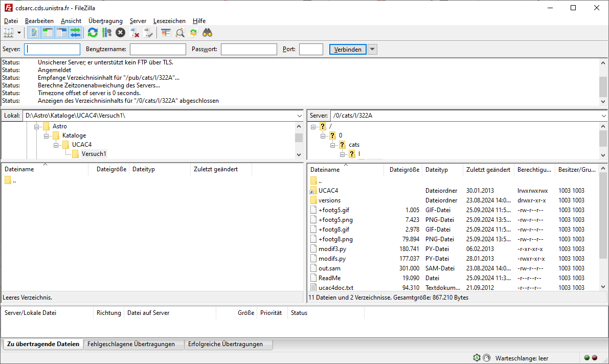The width and height of the screenshot is (609, 364).
Task: Open the local path dropdown
Action: click(x=299, y=116)
